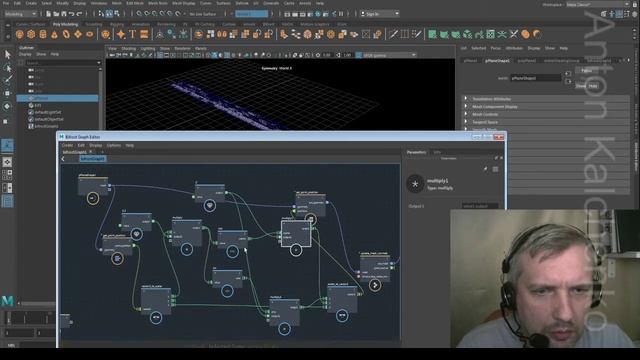Open the viewport Shading menu
This screenshot has height=360, width=640.
(129, 49)
